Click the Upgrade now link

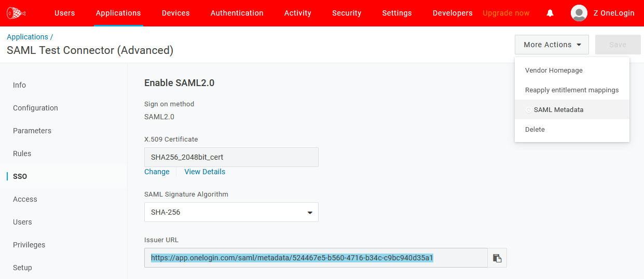coord(506,13)
